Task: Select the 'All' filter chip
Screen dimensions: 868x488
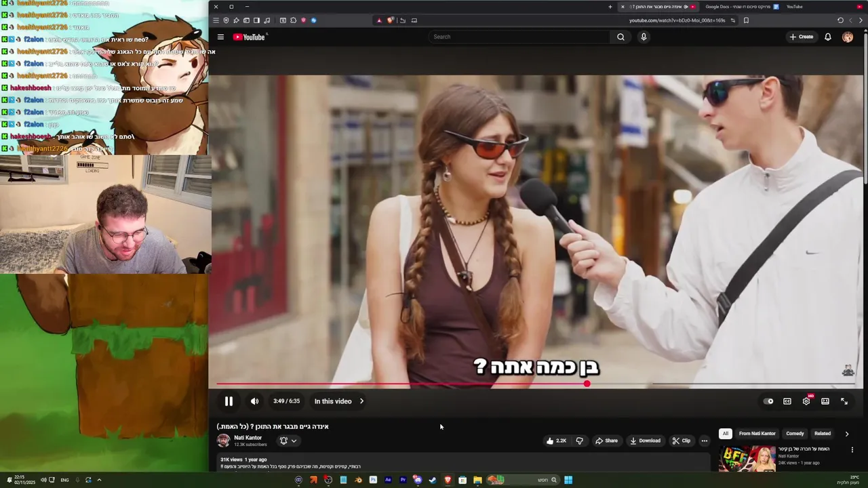Action: tap(725, 434)
